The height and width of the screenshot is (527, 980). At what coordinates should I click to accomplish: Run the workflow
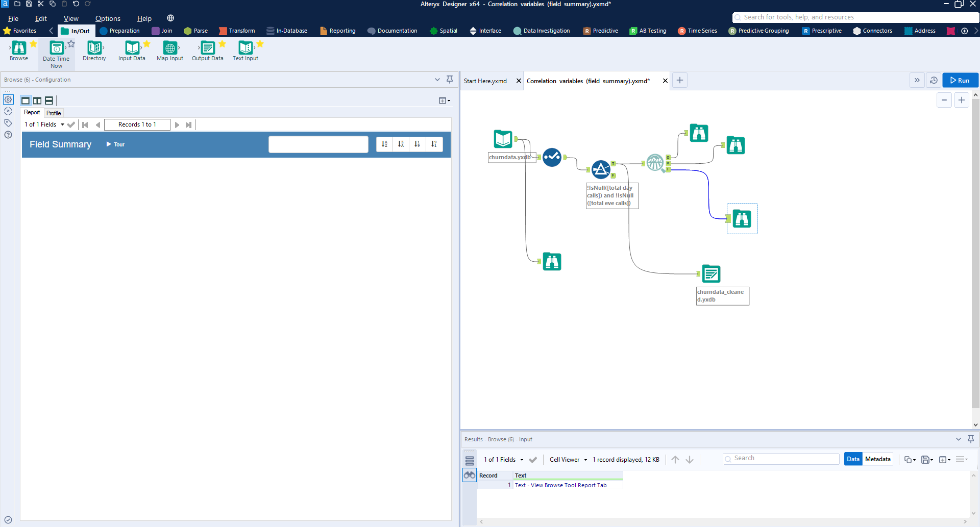coord(960,80)
